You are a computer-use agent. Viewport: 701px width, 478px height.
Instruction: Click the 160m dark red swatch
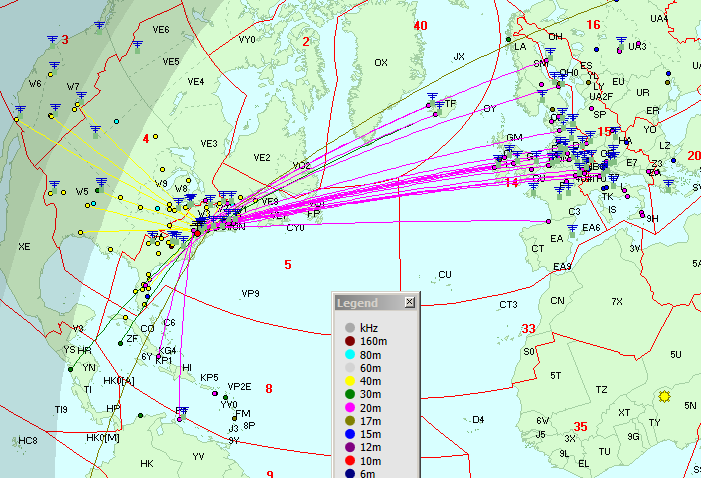coord(350,342)
